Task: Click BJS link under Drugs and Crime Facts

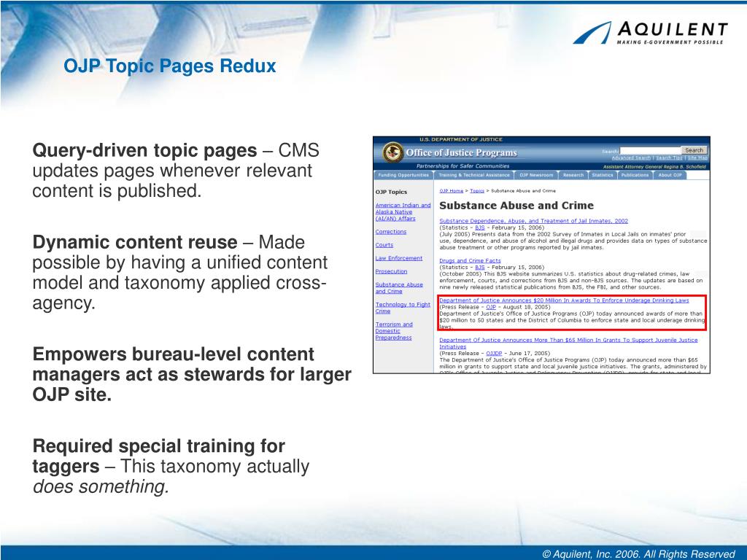Action: (480, 267)
